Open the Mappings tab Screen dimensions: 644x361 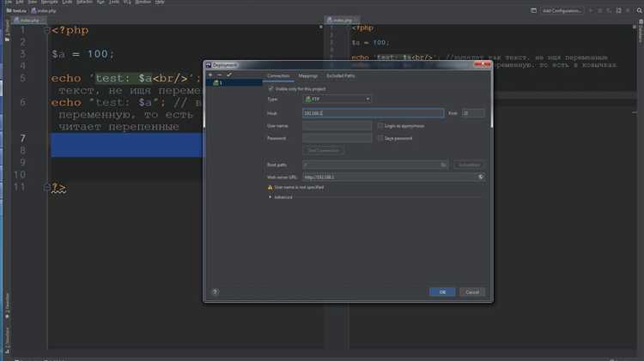coord(308,76)
